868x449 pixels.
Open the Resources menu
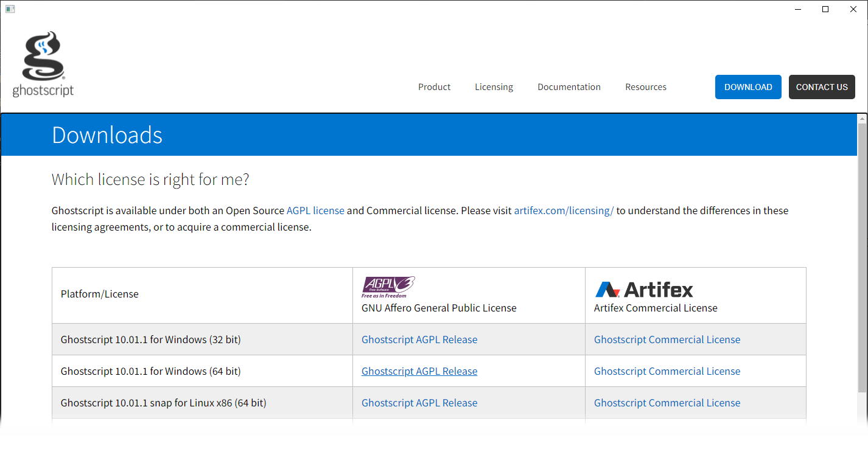(x=645, y=86)
